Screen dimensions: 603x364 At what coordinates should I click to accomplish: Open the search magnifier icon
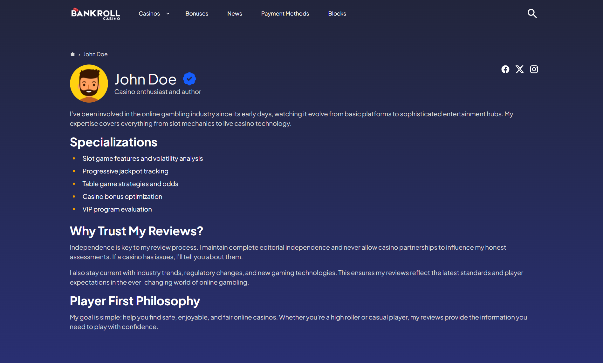[x=532, y=14]
